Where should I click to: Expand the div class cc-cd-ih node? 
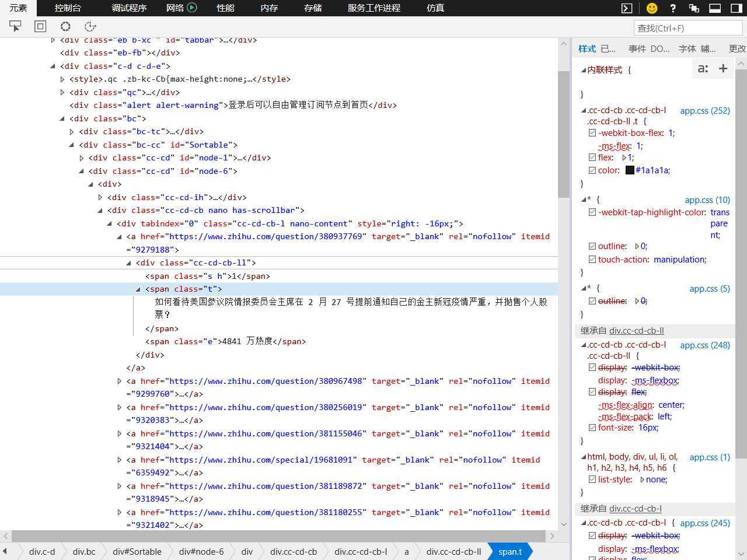pyautogui.click(x=100, y=197)
